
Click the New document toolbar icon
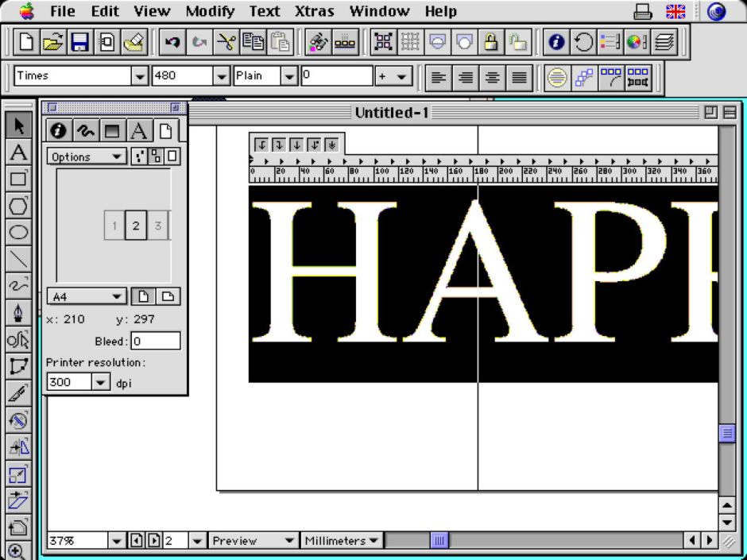[x=26, y=42]
